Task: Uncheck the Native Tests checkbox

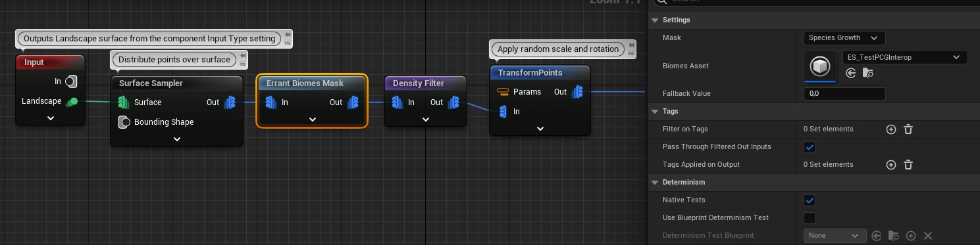Action: point(810,200)
